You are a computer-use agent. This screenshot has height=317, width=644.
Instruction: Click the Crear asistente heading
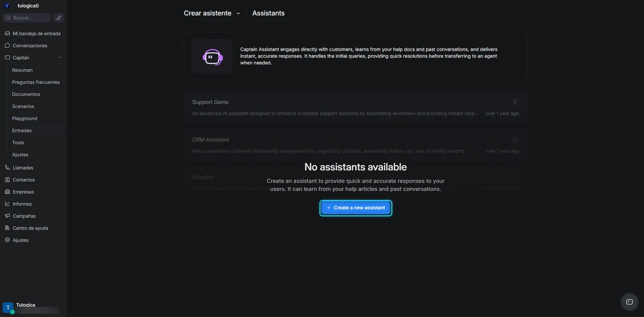[207, 13]
